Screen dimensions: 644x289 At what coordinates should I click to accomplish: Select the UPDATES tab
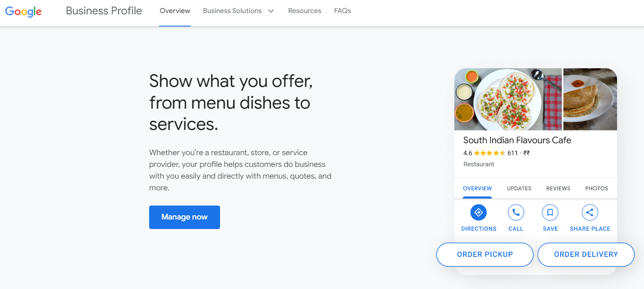pyautogui.click(x=519, y=188)
